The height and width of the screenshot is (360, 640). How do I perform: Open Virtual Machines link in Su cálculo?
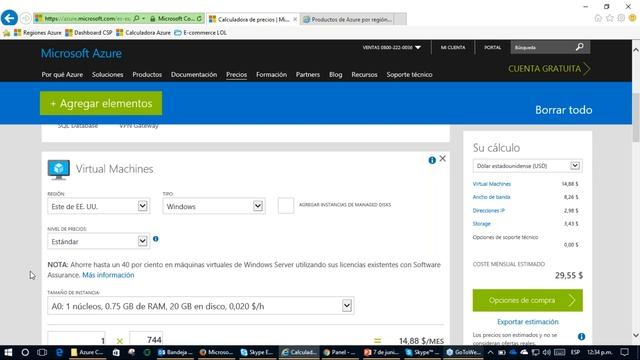[491, 184]
